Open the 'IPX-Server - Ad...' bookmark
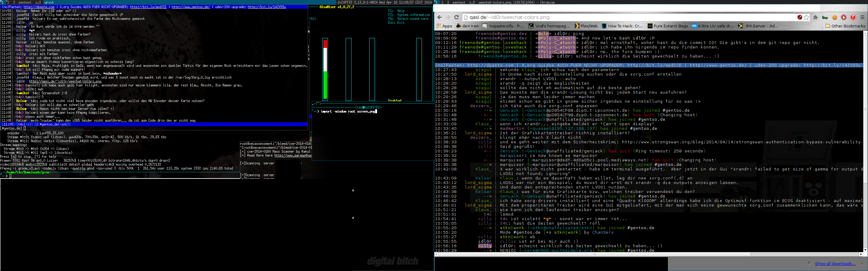Viewport: 868px width, 271px height. pos(759,26)
